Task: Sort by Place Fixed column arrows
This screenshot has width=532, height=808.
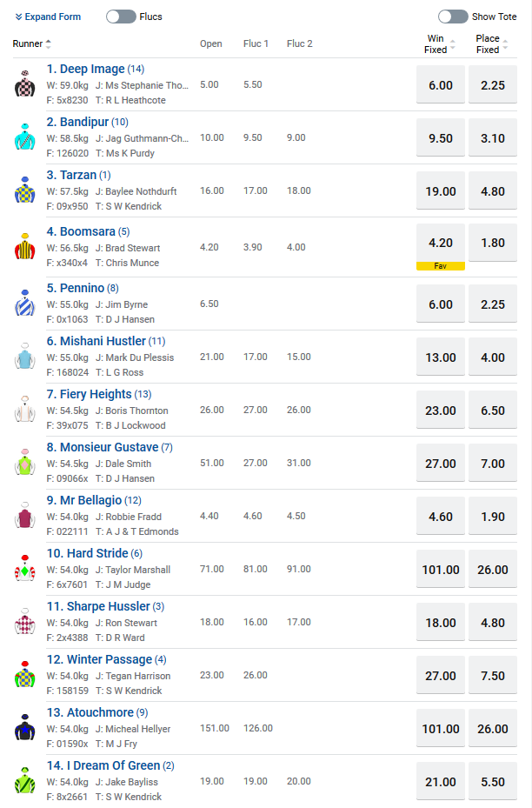Action: click(505, 44)
